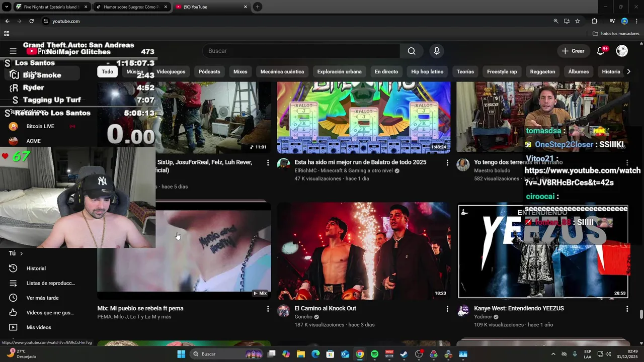The image size is (644, 362).
Task: Open the Chrome profile avatar
Action: [x=624, y=21]
